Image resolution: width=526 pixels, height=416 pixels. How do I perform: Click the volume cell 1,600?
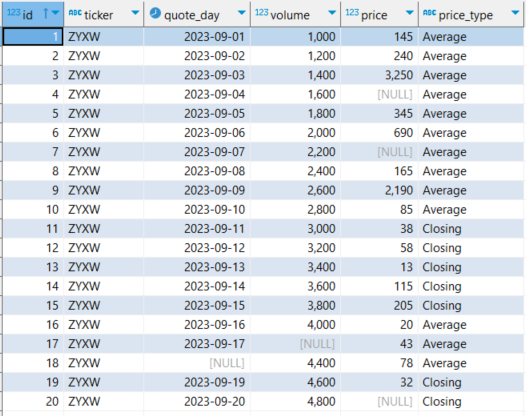pos(295,94)
